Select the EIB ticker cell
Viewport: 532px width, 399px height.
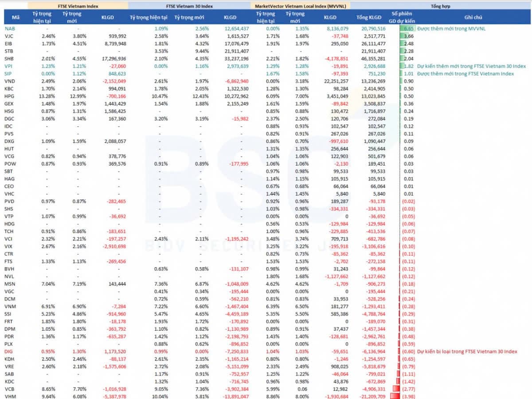pos(8,44)
